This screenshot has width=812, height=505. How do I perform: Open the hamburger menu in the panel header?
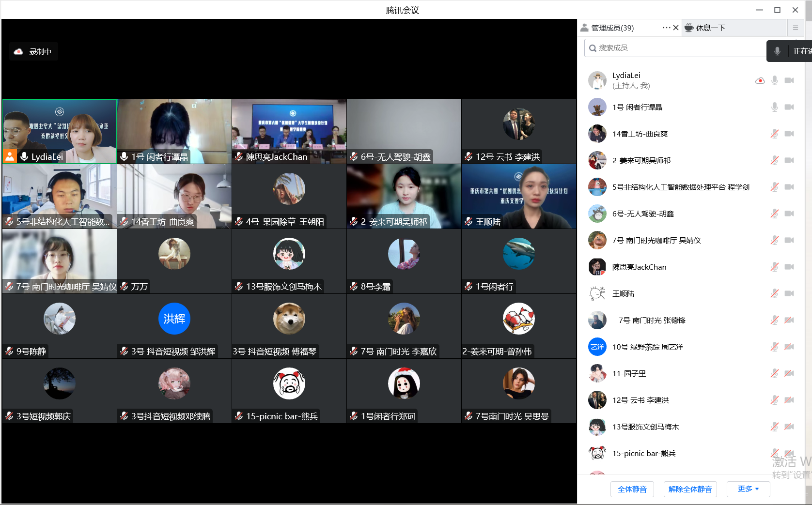point(795,28)
